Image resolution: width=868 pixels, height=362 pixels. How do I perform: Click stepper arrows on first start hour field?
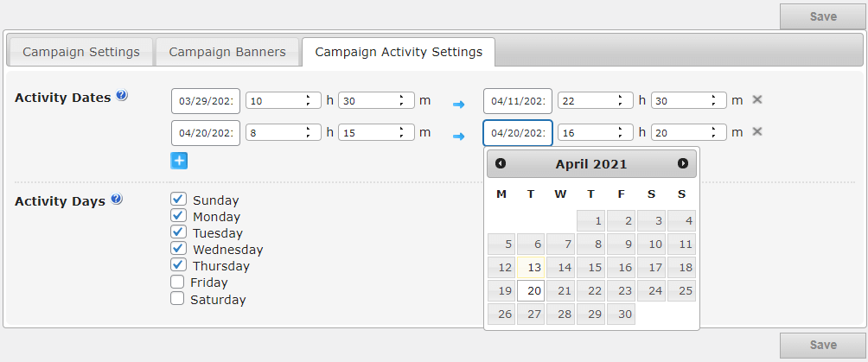click(x=308, y=100)
